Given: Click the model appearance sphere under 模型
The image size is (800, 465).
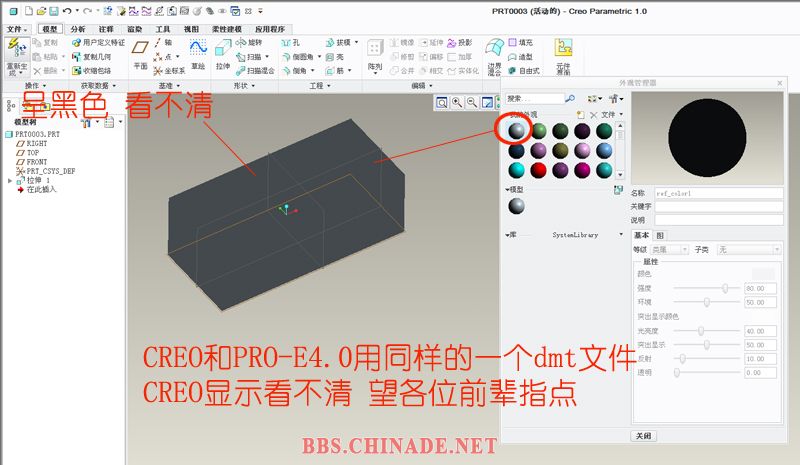Looking at the screenshot, I should [x=516, y=206].
